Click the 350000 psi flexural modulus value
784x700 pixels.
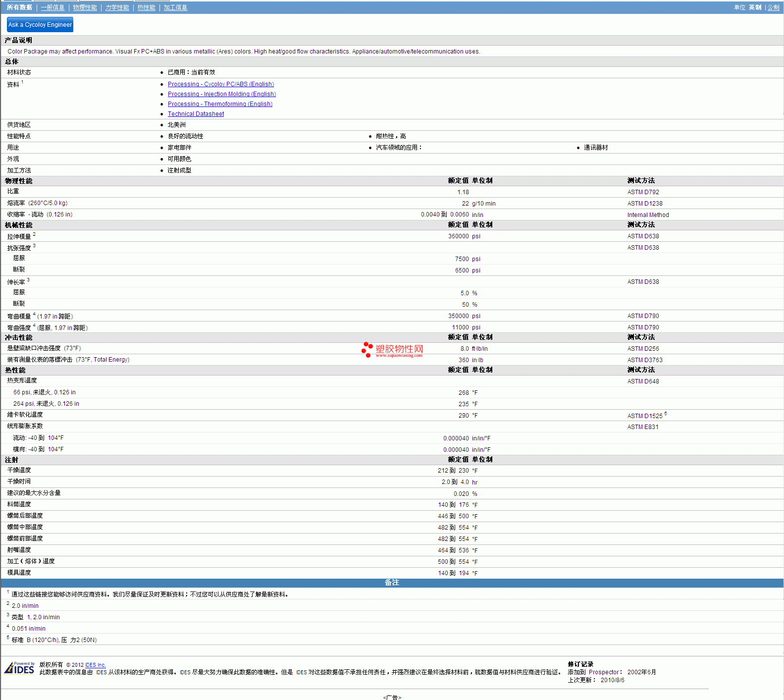tap(464, 316)
